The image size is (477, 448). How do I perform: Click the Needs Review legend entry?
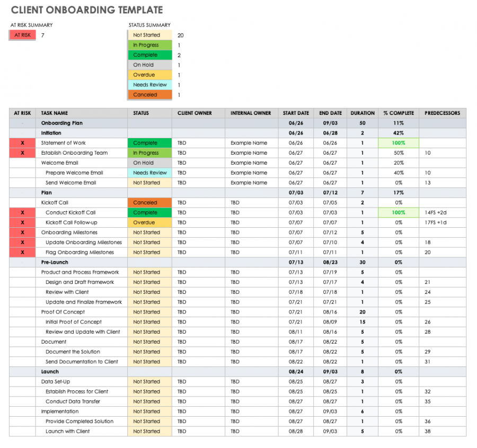[149, 85]
